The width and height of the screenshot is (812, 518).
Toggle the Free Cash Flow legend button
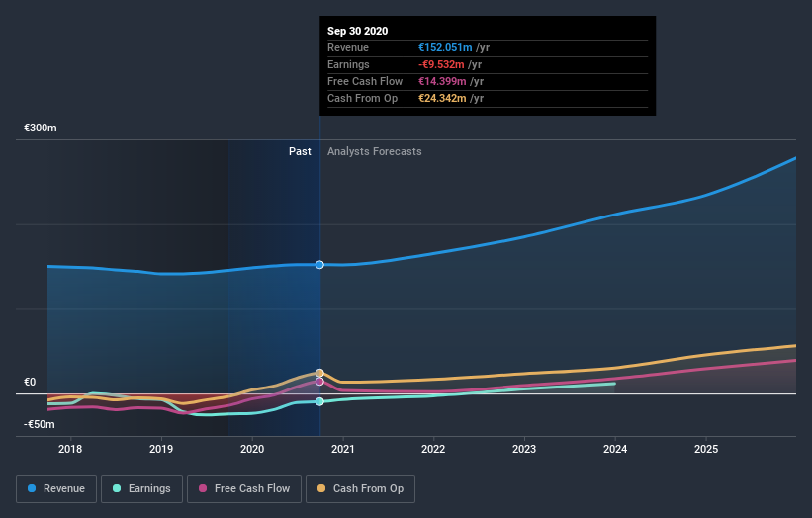coord(244,489)
